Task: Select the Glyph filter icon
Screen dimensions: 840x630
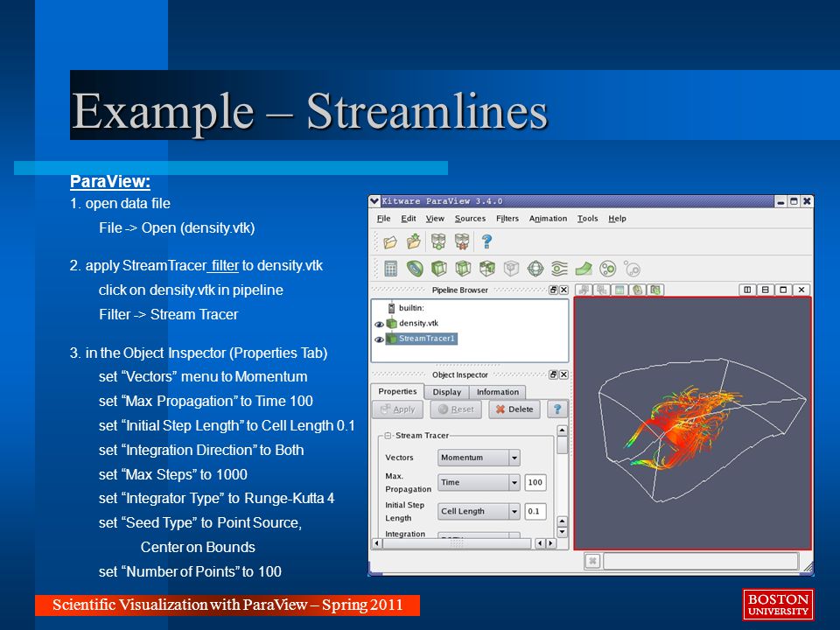Action: 535,269
